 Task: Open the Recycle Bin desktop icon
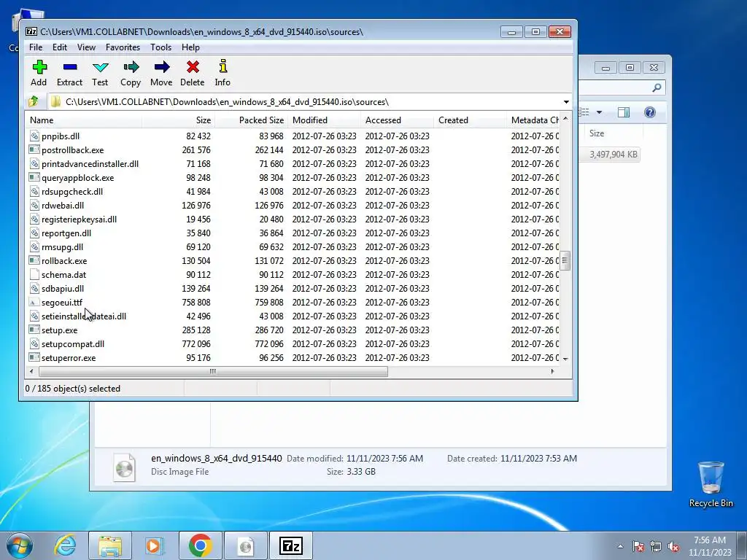coord(711,484)
